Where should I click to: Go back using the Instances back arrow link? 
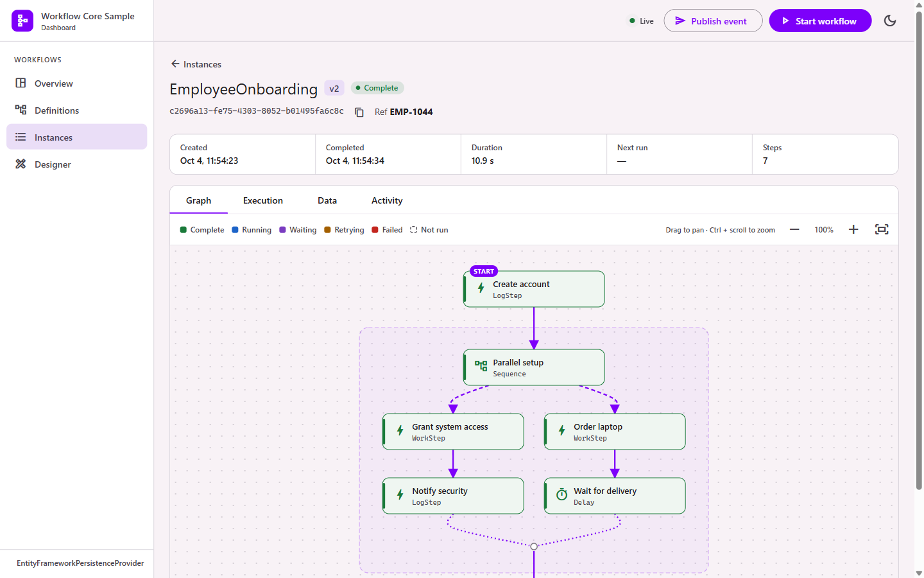point(196,64)
